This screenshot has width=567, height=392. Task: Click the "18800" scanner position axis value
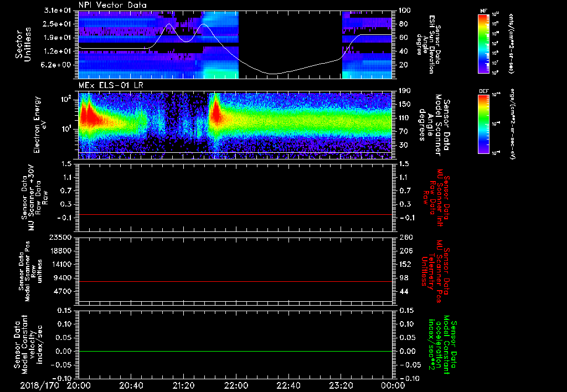(x=62, y=251)
